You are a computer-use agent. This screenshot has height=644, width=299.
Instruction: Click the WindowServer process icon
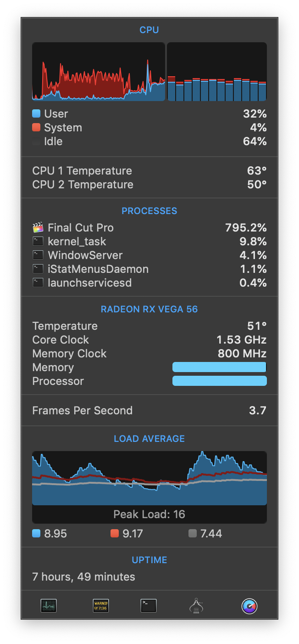(38, 255)
